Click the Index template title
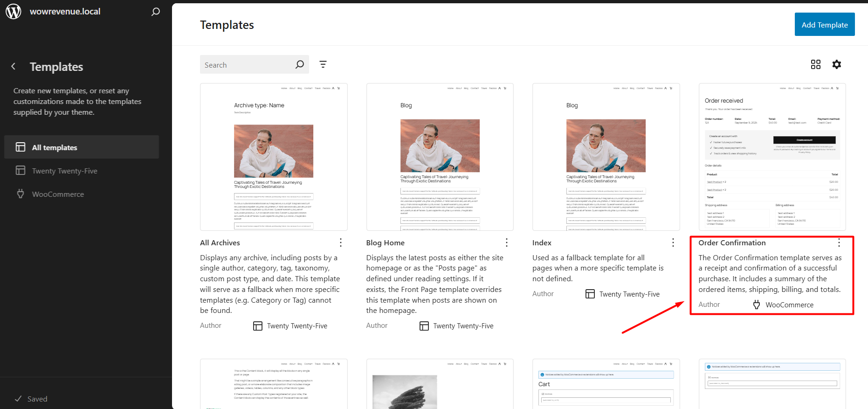 [542, 243]
